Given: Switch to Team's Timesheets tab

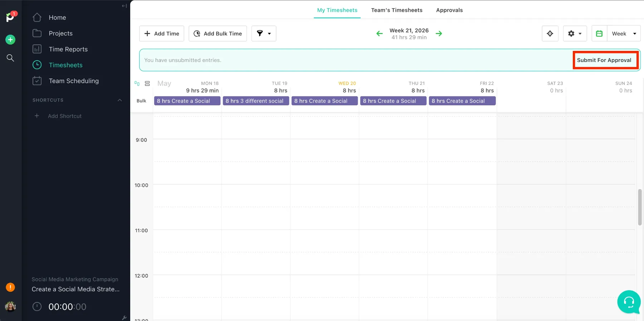Looking at the screenshot, I should pyautogui.click(x=397, y=10).
